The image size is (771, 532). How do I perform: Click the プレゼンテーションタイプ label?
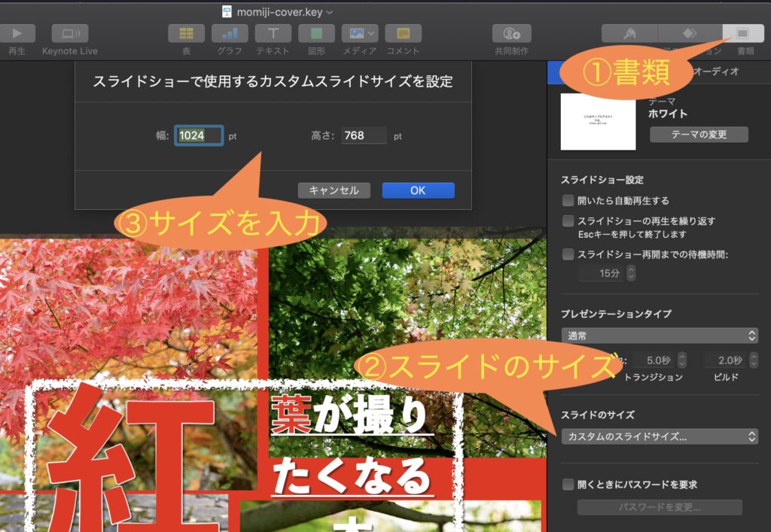pyautogui.click(x=616, y=313)
